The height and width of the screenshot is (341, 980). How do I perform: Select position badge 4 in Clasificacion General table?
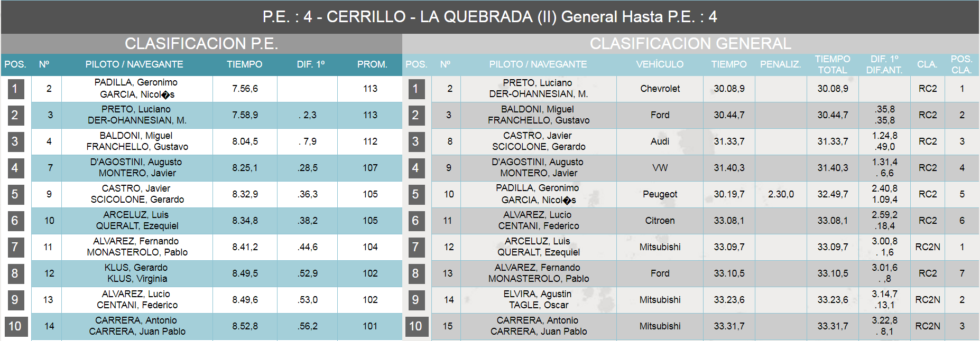(x=416, y=168)
